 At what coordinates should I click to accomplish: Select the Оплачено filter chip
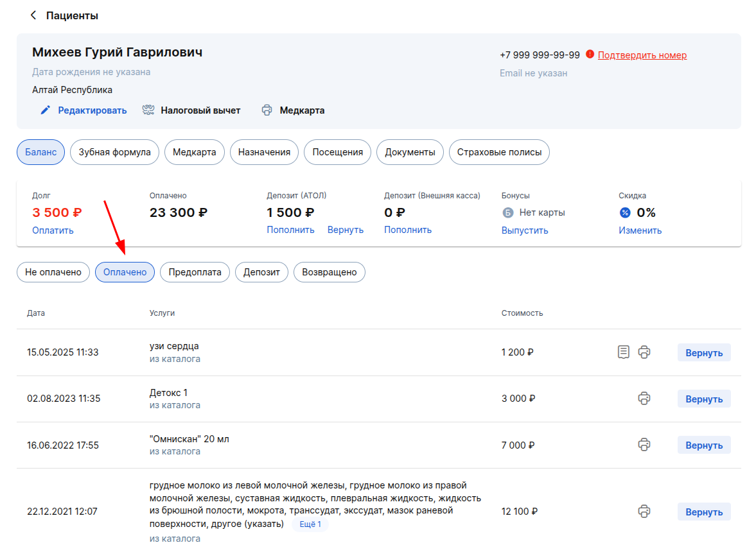125,272
